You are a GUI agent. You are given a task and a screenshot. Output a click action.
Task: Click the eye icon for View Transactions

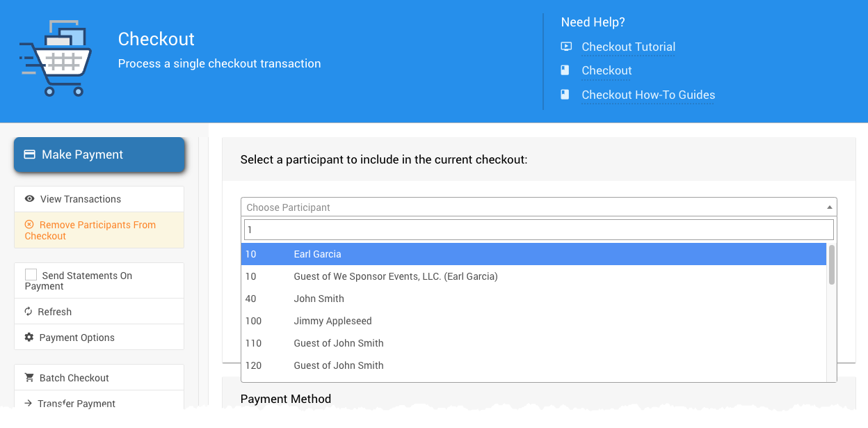point(29,199)
